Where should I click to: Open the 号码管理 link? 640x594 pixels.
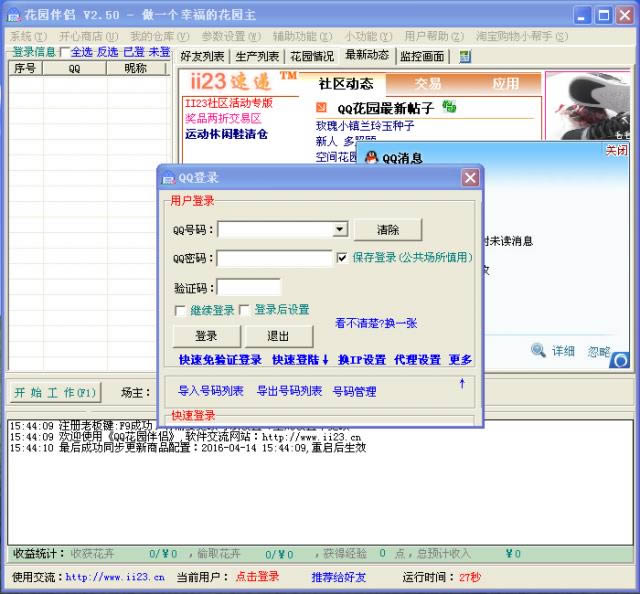tap(354, 392)
